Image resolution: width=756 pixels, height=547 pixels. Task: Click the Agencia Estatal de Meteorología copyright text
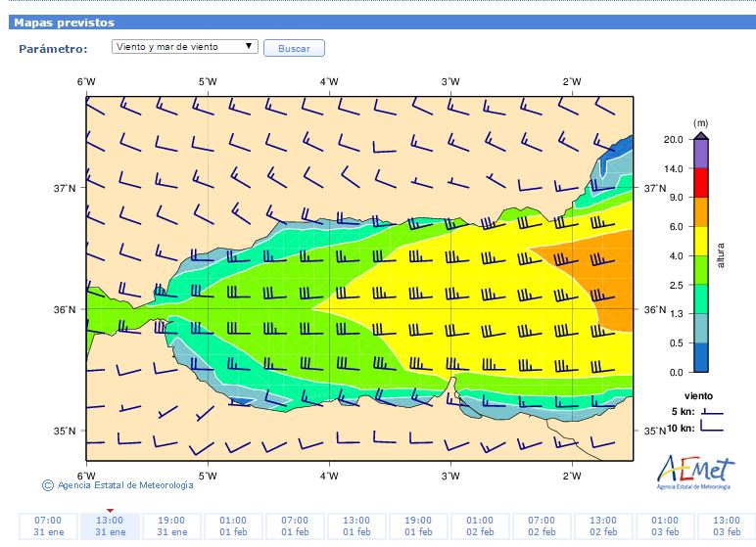pyautogui.click(x=124, y=484)
